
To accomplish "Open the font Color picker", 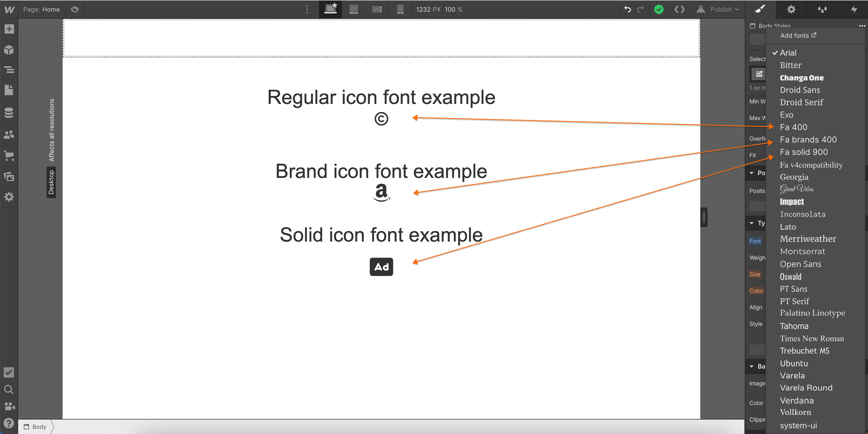I will point(756,290).
